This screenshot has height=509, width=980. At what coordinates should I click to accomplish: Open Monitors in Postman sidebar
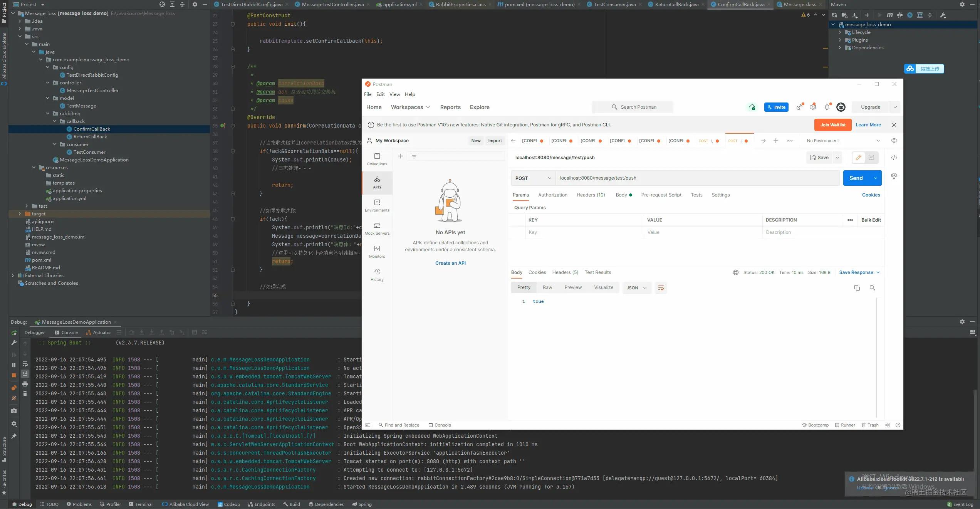[x=377, y=252]
